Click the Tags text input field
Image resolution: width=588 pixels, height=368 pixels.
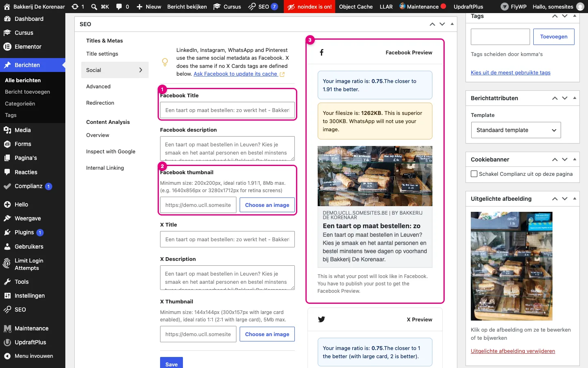coord(500,37)
